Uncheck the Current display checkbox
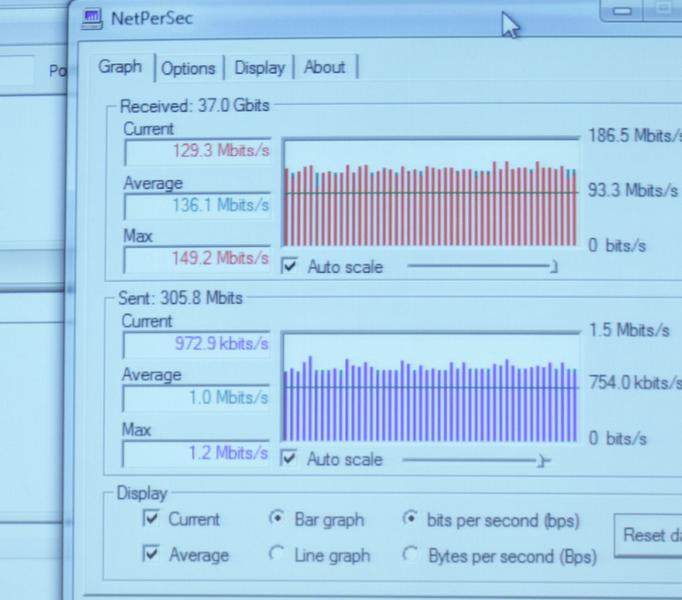 [x=152, y=519]
